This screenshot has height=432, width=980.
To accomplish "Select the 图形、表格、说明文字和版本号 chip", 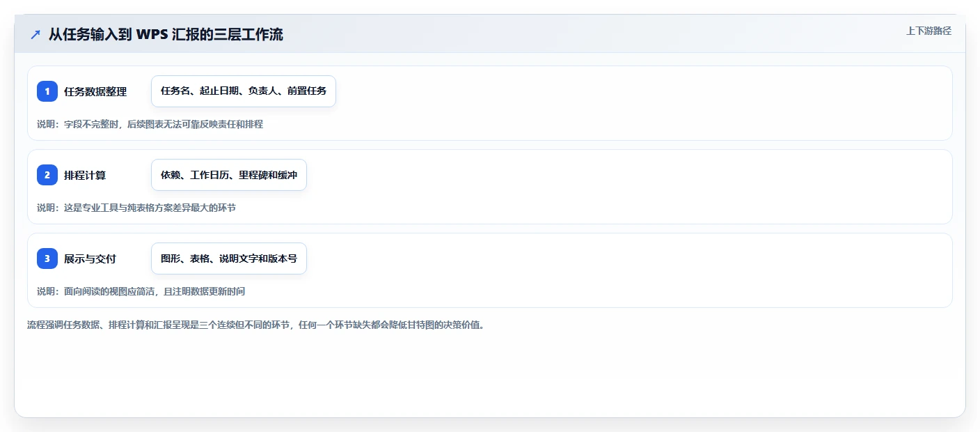I will click(229, 259).
